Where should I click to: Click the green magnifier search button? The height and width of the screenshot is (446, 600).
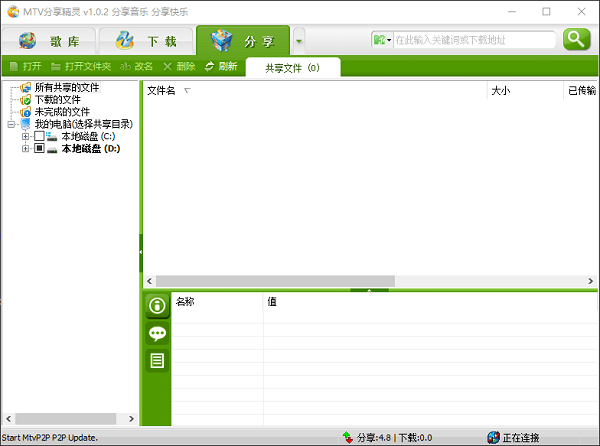tap(576, 39)
